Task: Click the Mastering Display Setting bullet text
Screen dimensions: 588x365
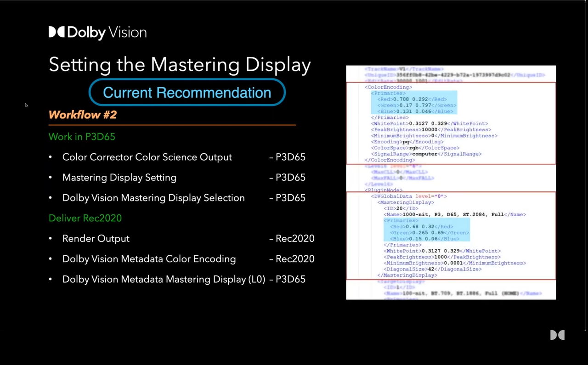Action: [119, 177]
